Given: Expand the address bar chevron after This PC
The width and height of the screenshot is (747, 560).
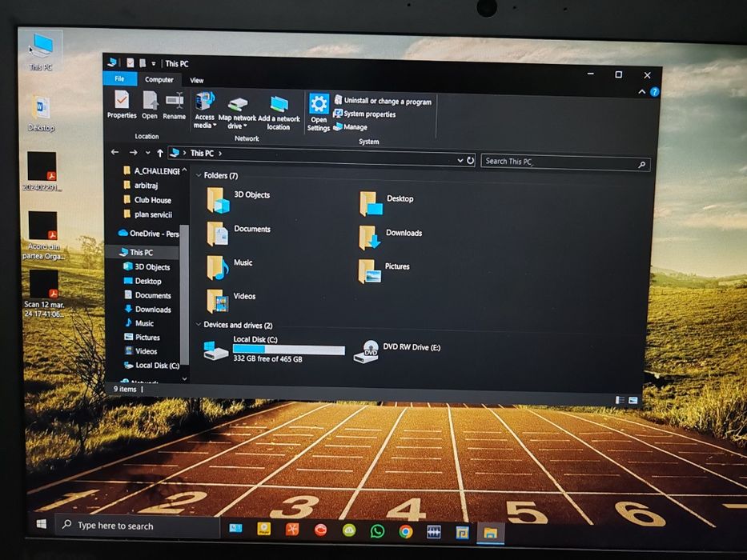Looking at the screenshot, I should 220,154.
